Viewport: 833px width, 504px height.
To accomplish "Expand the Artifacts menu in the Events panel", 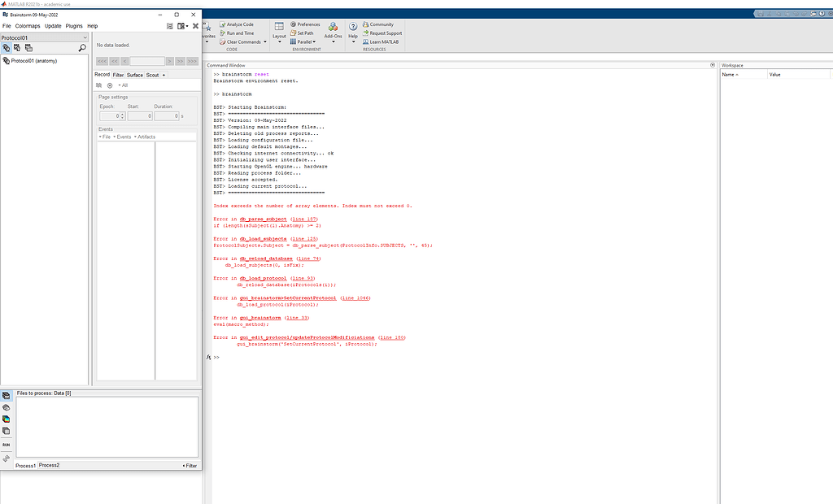I will pos(146,137).
